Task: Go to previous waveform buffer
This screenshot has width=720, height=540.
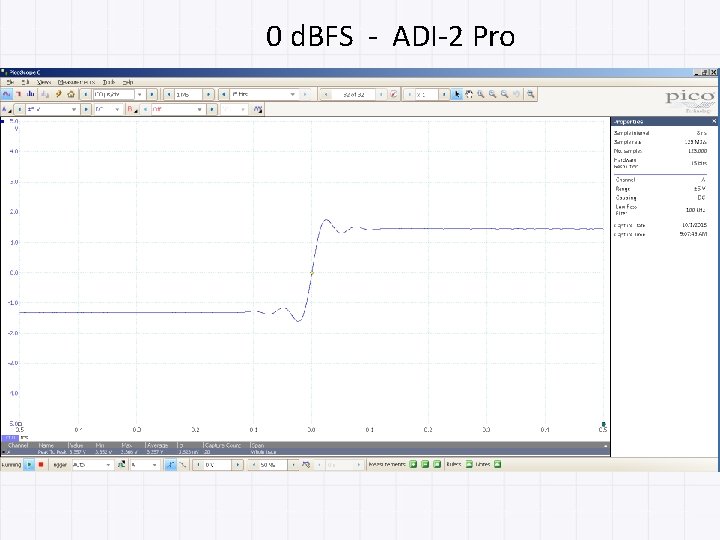Action: coord(326,94)
